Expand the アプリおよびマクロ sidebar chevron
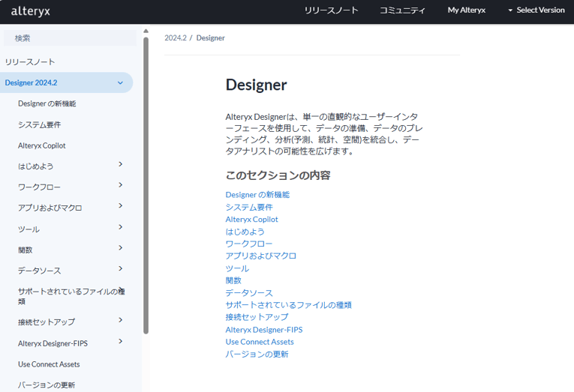Image resolution: width=574 pixels, height=392 pixels. [121, 206]
